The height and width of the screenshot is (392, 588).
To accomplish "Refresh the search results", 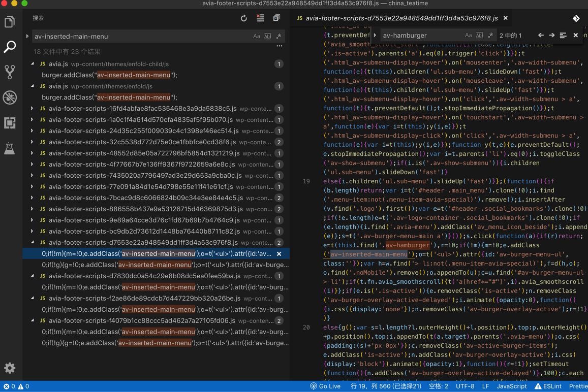I will click(x=244, y=18).
